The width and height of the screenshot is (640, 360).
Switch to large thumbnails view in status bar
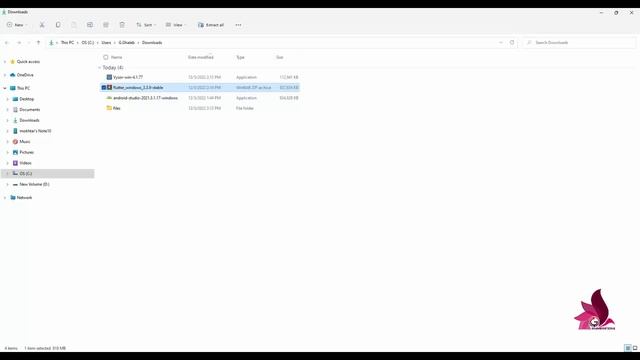point(635,348)
